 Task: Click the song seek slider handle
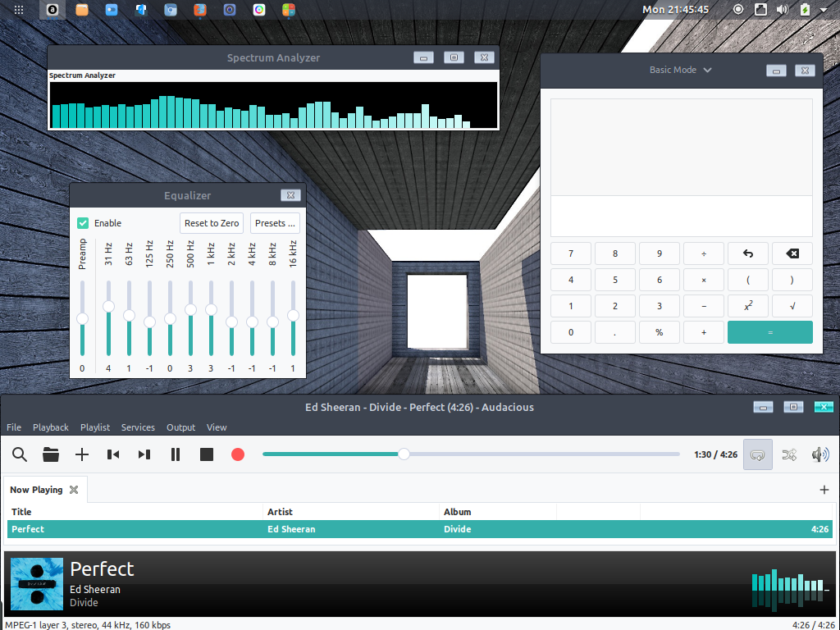coord(404,454)
